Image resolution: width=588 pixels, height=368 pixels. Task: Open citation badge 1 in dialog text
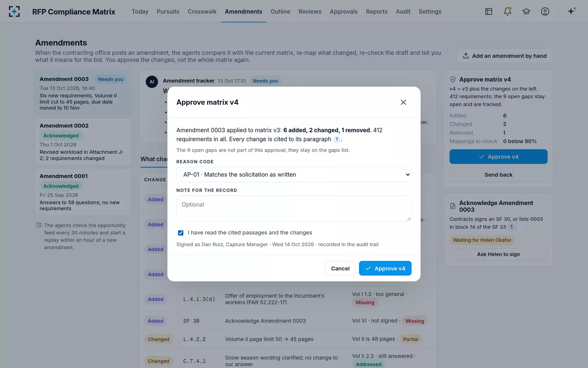pyautogui.click(x=336, y=139)
